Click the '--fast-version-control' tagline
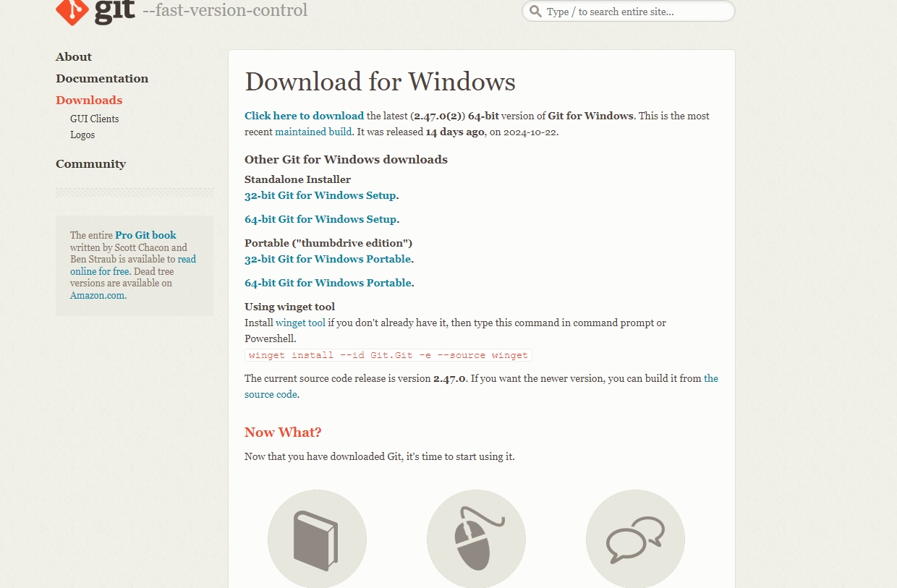 point(225,10)
